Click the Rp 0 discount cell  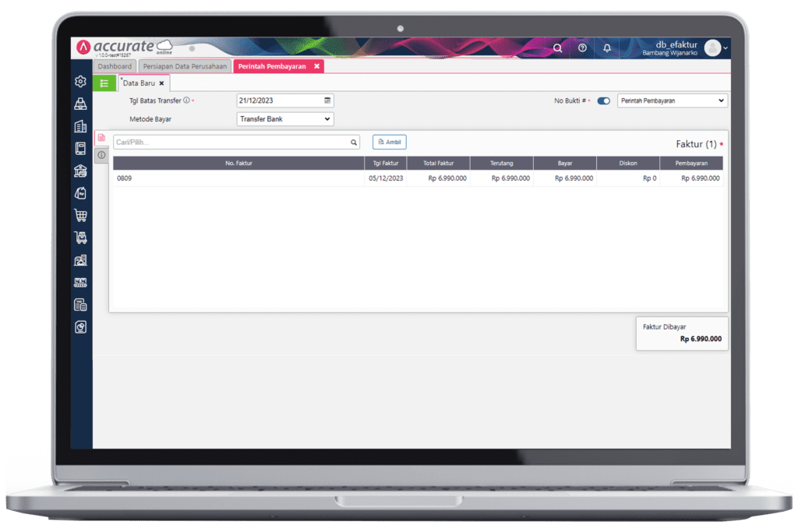[x=628, y=178]
